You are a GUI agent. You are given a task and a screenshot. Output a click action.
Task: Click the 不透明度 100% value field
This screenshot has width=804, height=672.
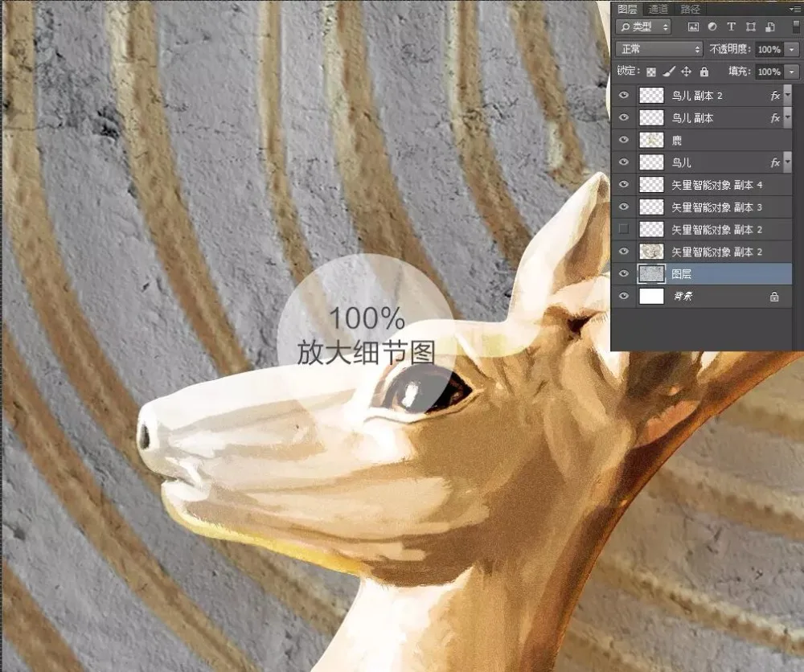(769, 50)
